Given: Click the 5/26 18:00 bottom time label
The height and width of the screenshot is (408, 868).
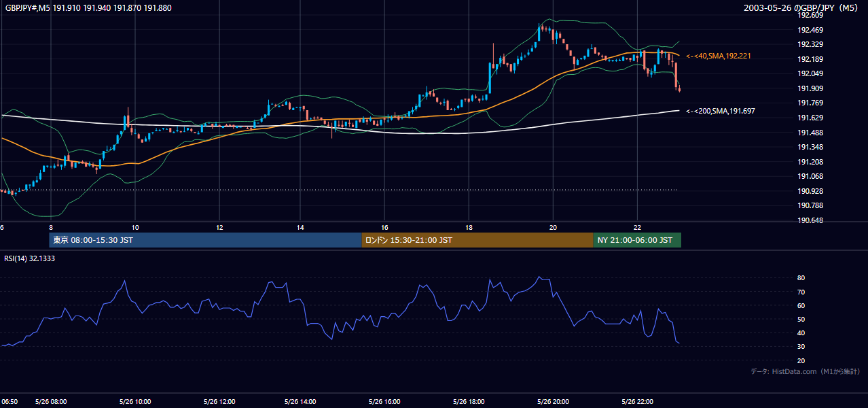Looking at the screenshot, I should pyautogui.click(x=469, y=402).
